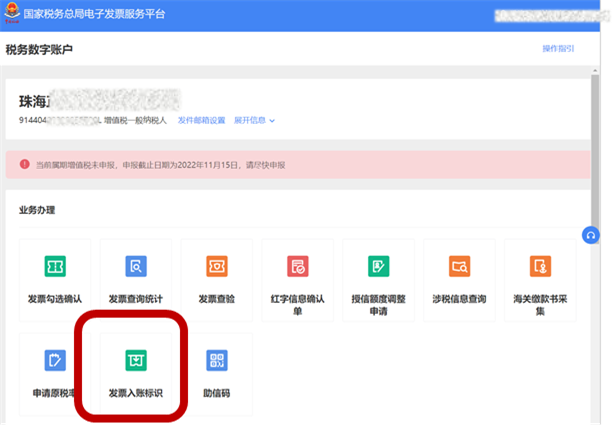The image size is (613, 425).
Task: Click the 发票查验 icon
Action: point(217,266)
